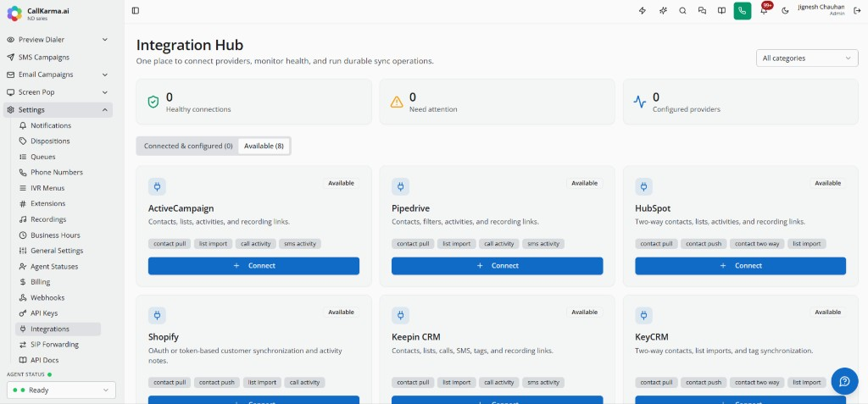Go to SIP Forwarding settings

[x=58, y=344]
